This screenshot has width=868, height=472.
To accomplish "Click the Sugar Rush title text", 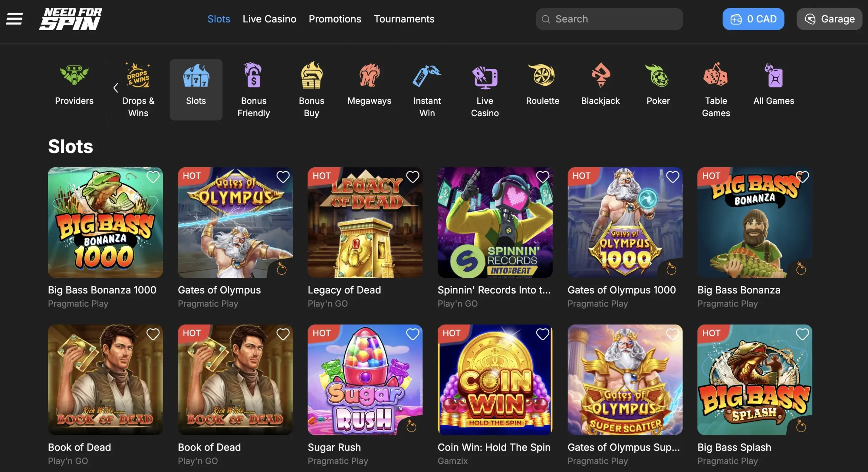I will 334,447.
